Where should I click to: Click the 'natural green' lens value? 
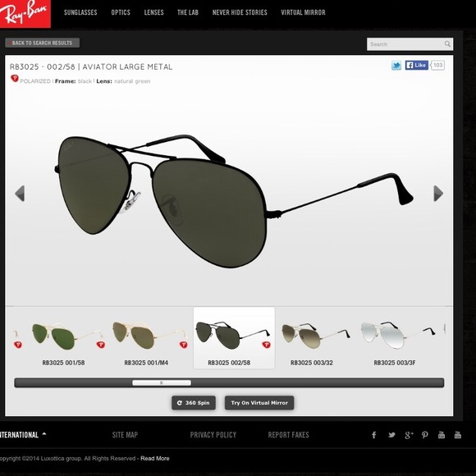(132, 81)
